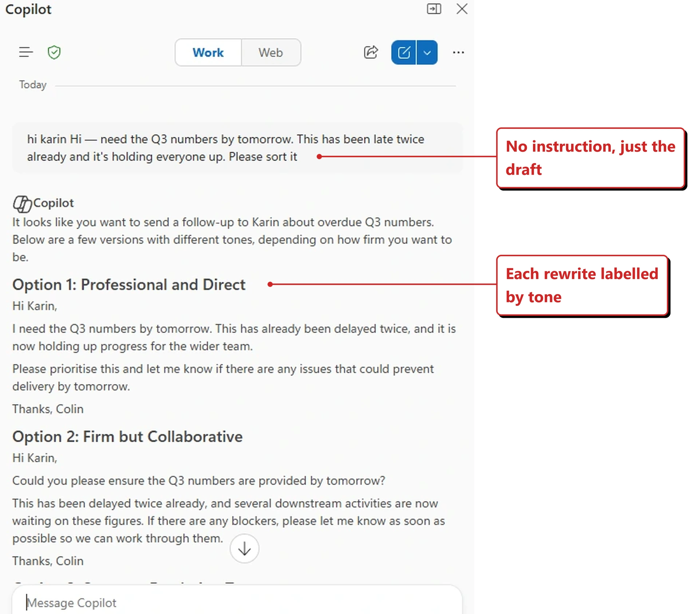Open the chat history menu icon
The height and width of the screenshot is (614, 700).
tap(26, 52)
